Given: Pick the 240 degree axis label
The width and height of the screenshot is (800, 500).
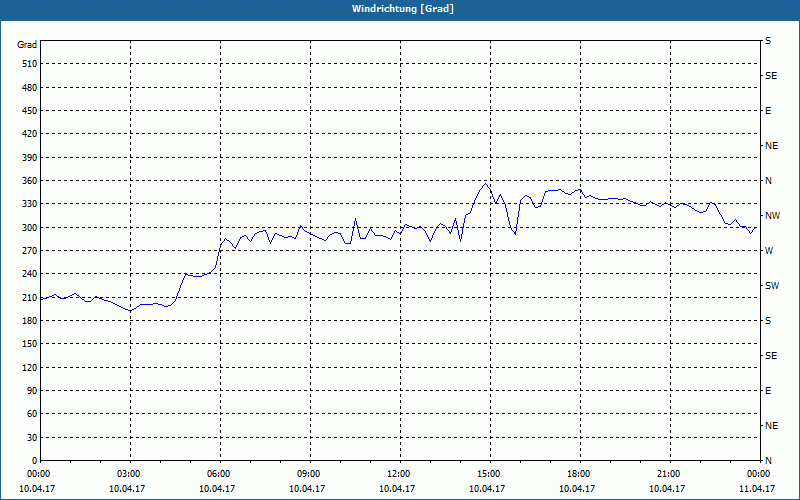Looking at the screenshot, I should coord(30,274).
